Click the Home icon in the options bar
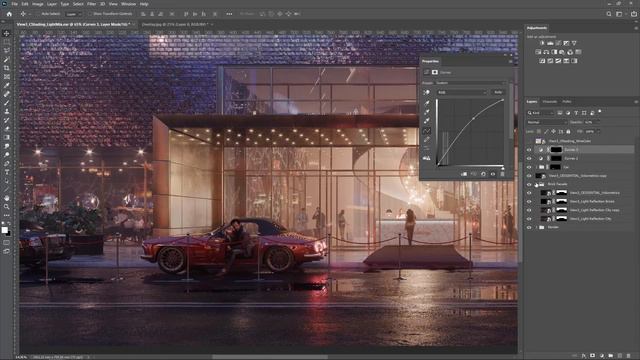The height and width of the screenshot is (360, 640). (9, 14)
